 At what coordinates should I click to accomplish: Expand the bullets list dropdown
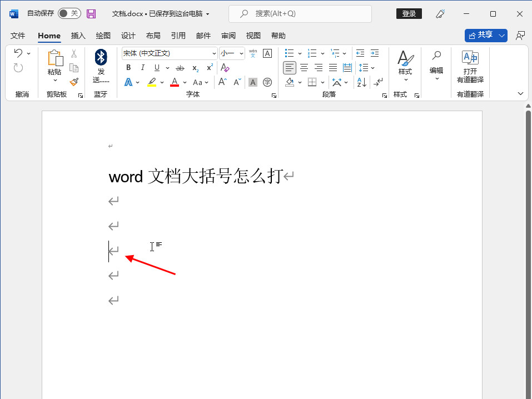(x=300, y=53)
